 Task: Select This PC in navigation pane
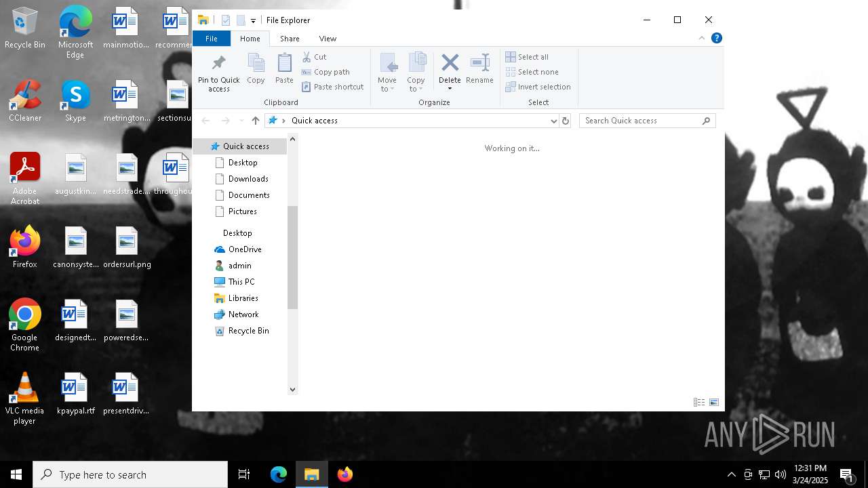241,282
